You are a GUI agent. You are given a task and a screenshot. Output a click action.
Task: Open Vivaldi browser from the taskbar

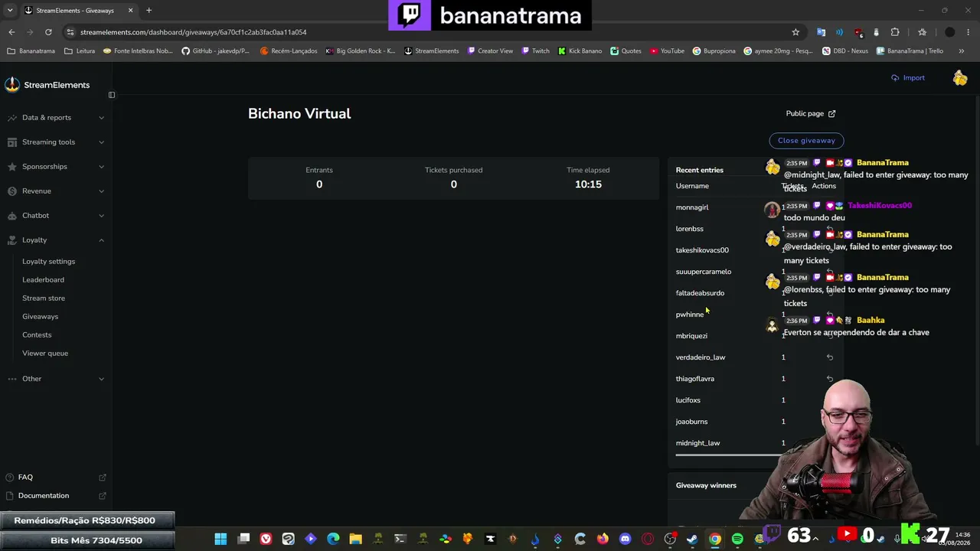[x=266, y=539]
